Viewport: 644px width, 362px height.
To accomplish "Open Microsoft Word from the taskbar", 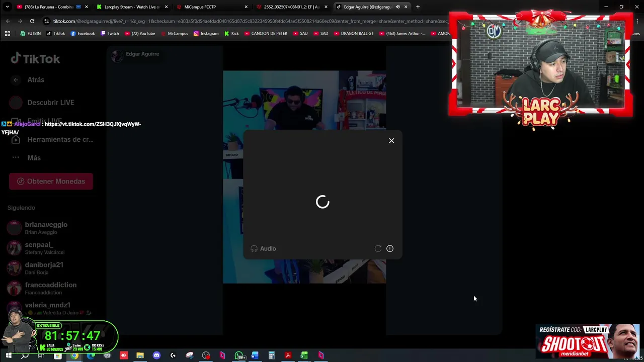I will 255,356.
